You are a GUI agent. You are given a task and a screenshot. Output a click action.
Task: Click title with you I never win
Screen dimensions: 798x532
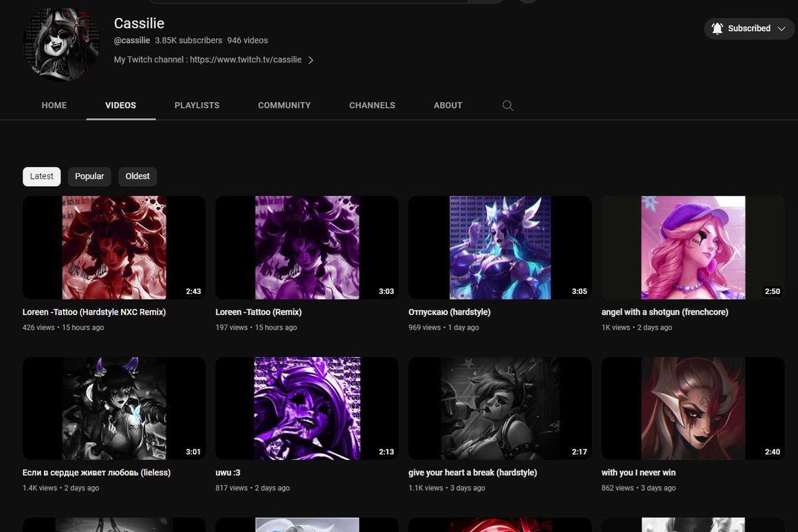point(638,473)
